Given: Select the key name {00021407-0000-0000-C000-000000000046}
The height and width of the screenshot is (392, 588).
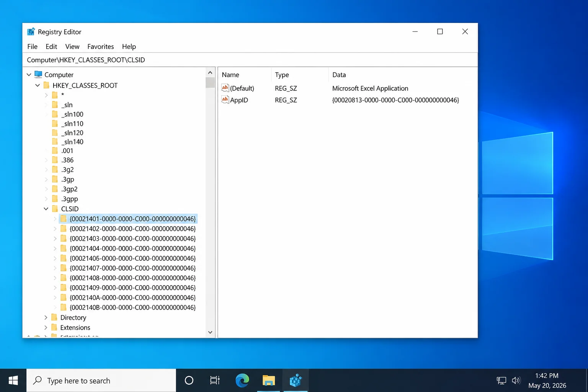Looking at the screenshot, I should tap(133, 268).
